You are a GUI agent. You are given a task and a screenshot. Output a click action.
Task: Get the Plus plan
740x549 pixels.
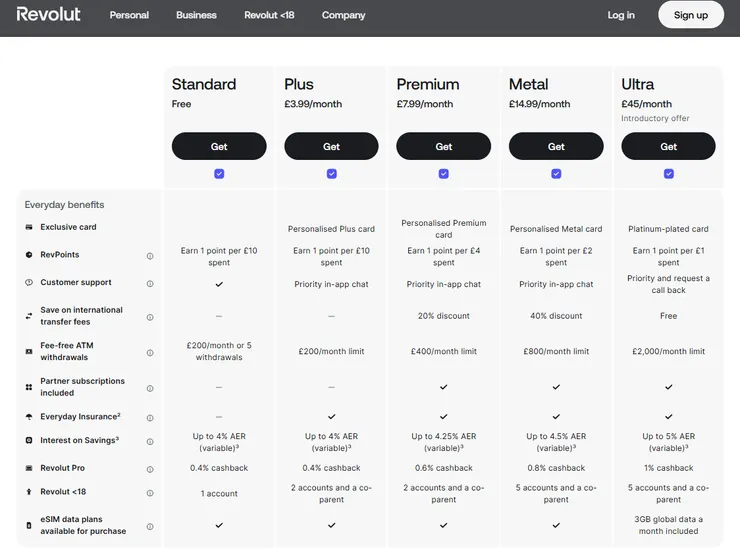point(331,146)
